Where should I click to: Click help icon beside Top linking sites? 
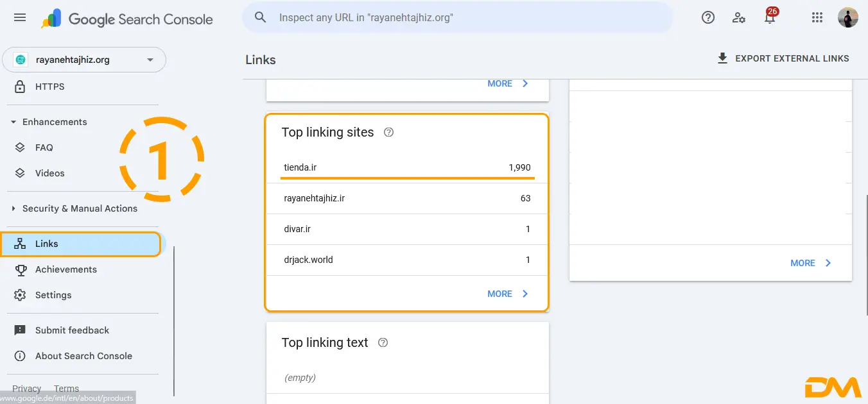tap(388, 133)
